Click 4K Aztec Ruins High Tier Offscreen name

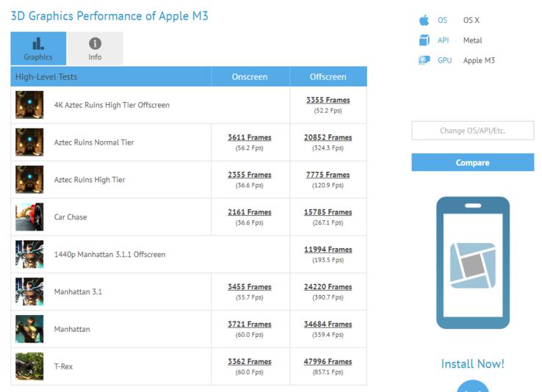112,105
